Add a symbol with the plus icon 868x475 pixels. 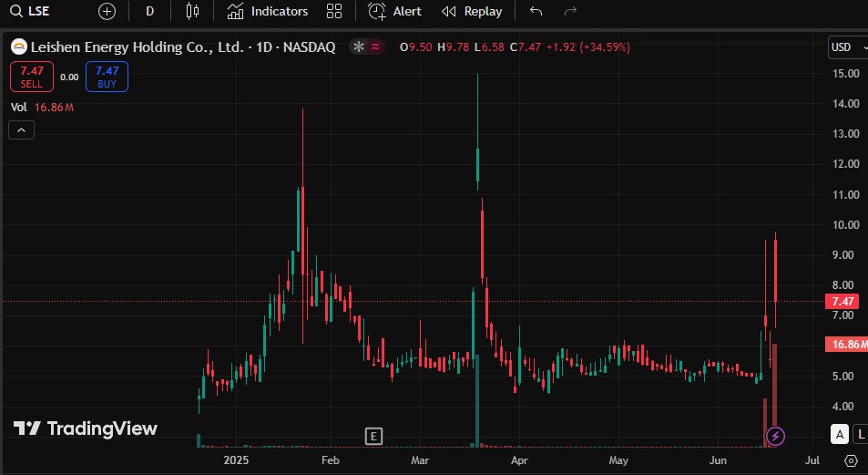tap(107, 11)
